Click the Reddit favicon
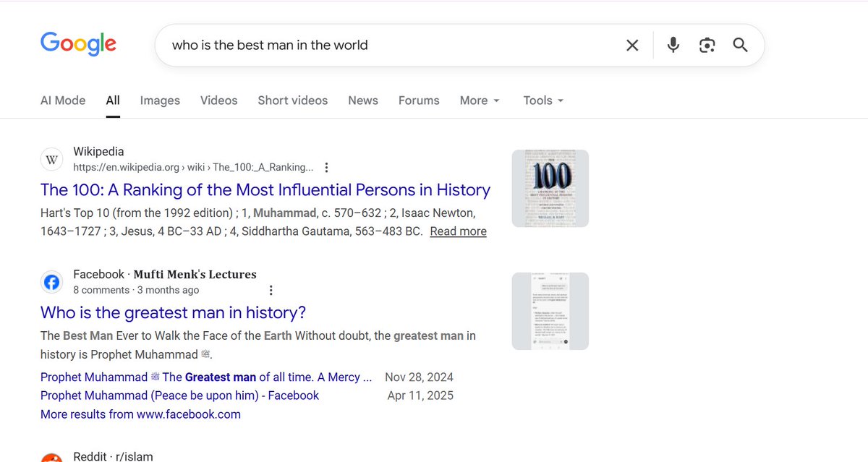This screenshot has width=868, height=462. coord(51,458)
